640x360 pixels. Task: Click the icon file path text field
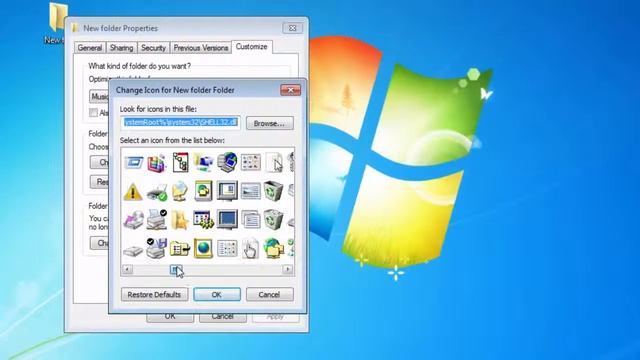[180, 122]
